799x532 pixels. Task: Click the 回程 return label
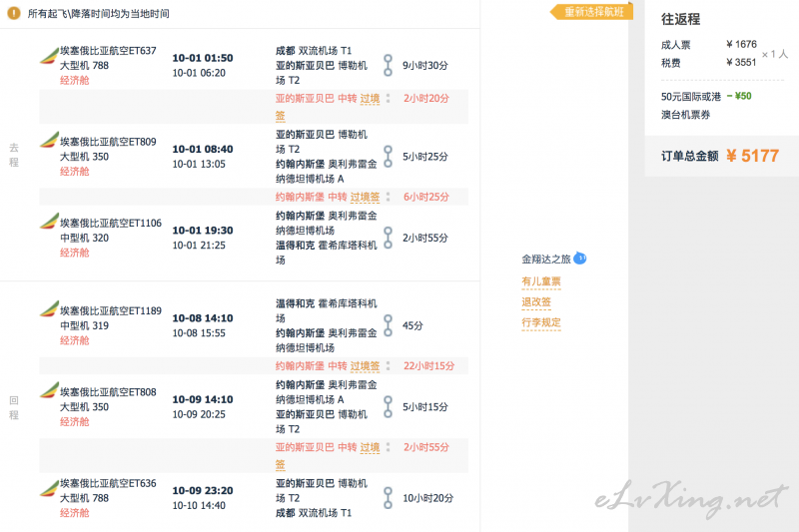click(x=14, y=407)
